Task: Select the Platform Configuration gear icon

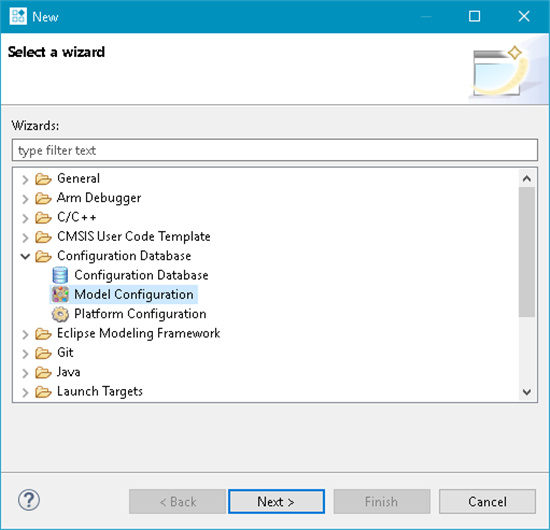Action: [60, 314]
